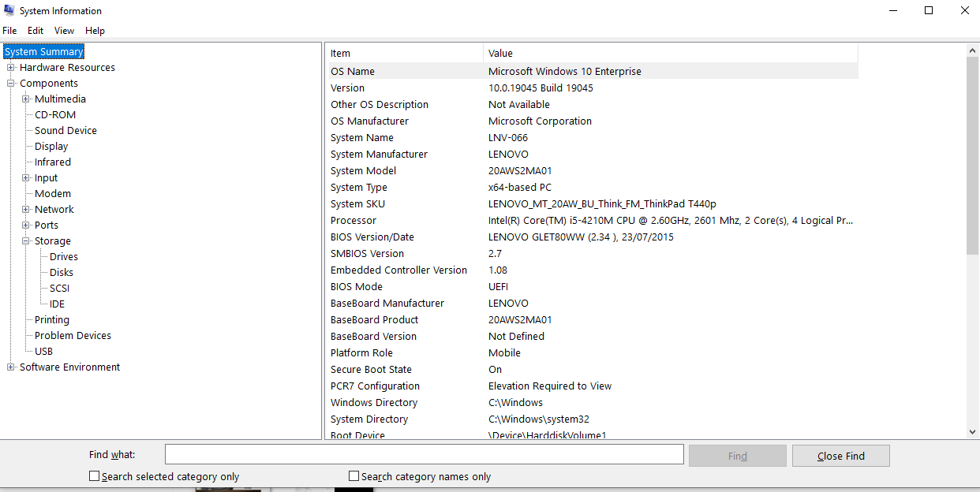Select the System SKU row

[x=592, y=203]
